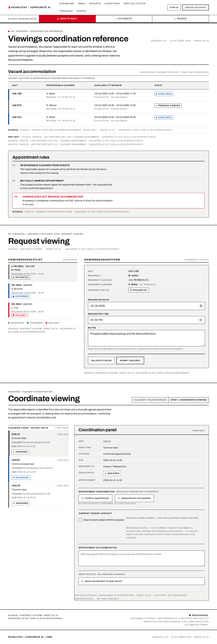
Task: Mark Appointment not possible
Action: coord(134,498)
